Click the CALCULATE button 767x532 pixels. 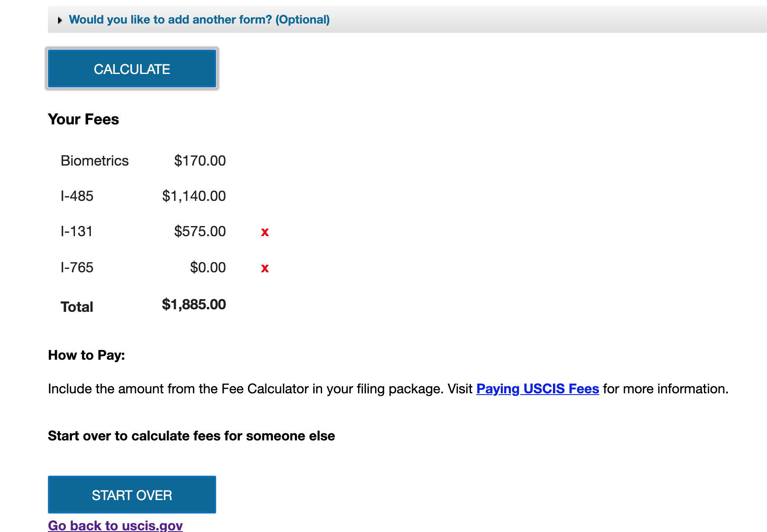coord(132,68)
